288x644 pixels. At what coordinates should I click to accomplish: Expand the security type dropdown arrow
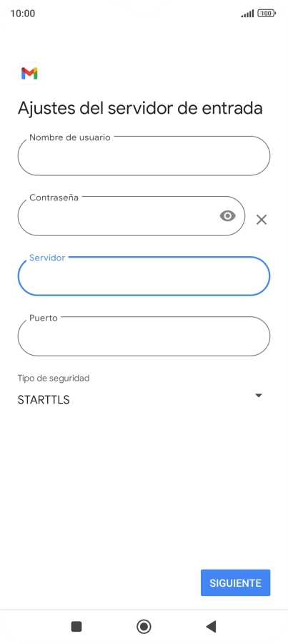click(x=259, y=396)
